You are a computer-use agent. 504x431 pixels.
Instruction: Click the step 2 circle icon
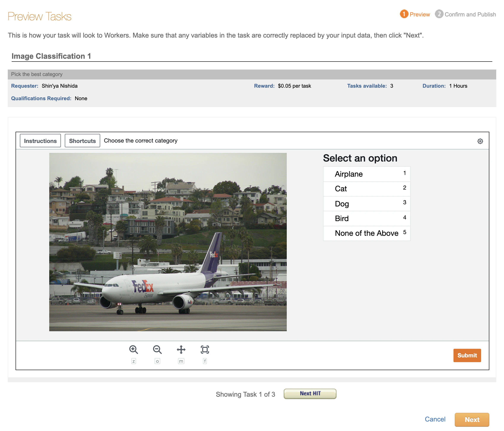pyautogui.click(x=439, y=14)
